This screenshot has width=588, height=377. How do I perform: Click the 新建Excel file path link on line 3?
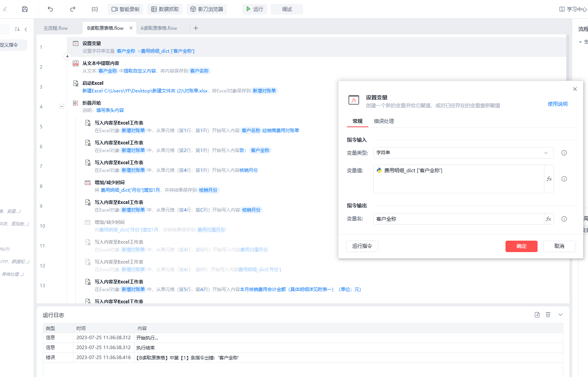click(145, 91)
